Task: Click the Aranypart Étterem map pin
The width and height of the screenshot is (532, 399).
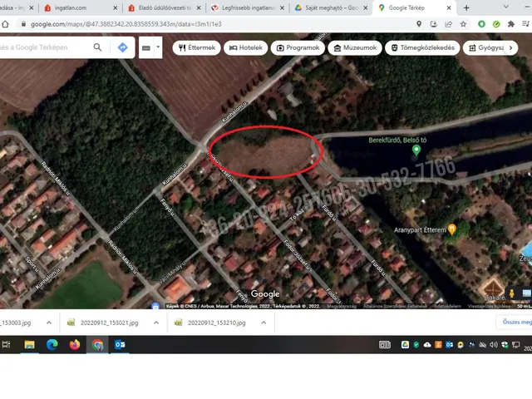Action: point(452,229)
